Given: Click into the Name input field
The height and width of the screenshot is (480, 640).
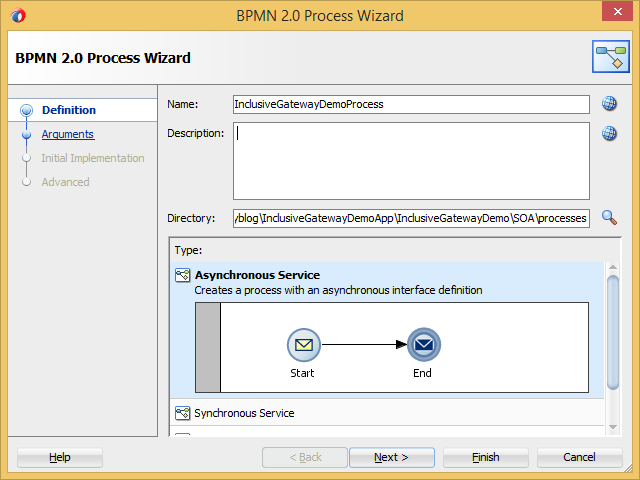Looking at the screenshot, I should click(411, 104).
